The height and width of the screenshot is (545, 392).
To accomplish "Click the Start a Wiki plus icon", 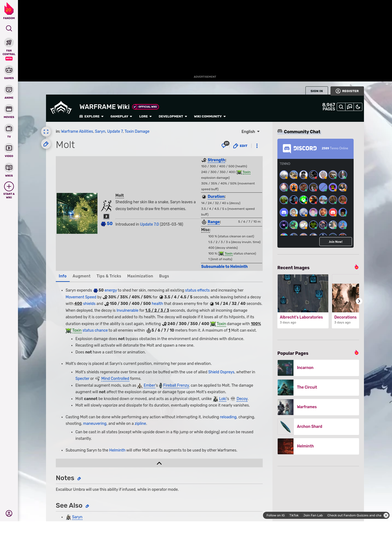I will [x=9, y=187].
